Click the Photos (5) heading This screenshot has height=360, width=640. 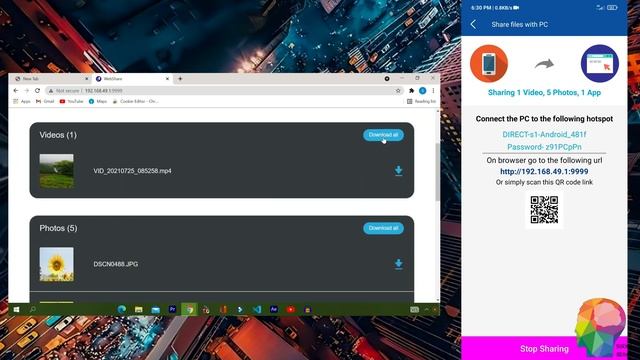pyautogui.click(x=58, y=228)
